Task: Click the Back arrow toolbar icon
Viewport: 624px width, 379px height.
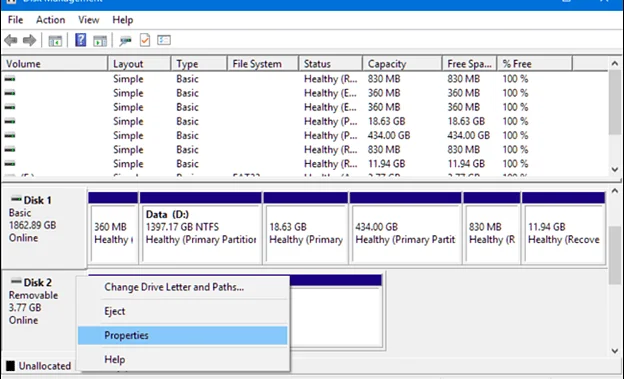Action: 11,40
